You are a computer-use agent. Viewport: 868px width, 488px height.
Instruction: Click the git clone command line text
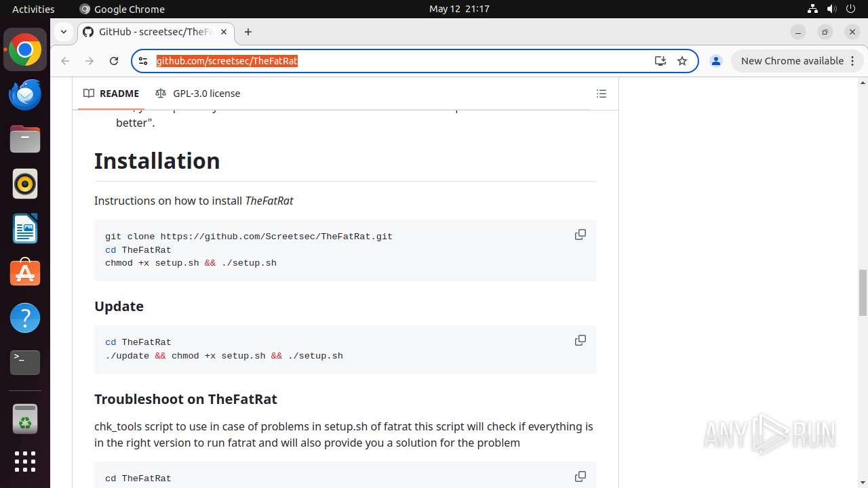click(x=249, y=237)
